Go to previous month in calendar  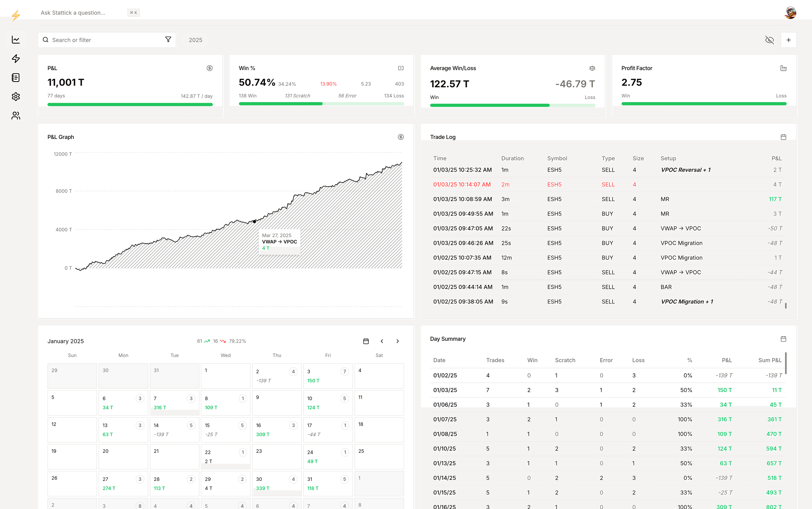[x=382, y=341]
